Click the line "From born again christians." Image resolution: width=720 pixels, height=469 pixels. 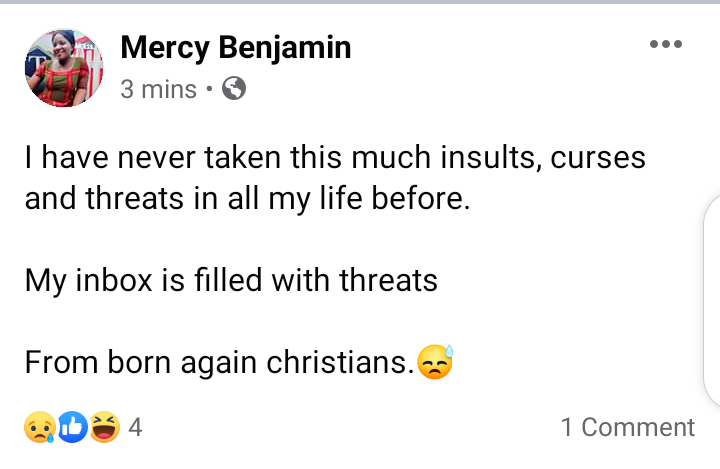coord(220,363)
